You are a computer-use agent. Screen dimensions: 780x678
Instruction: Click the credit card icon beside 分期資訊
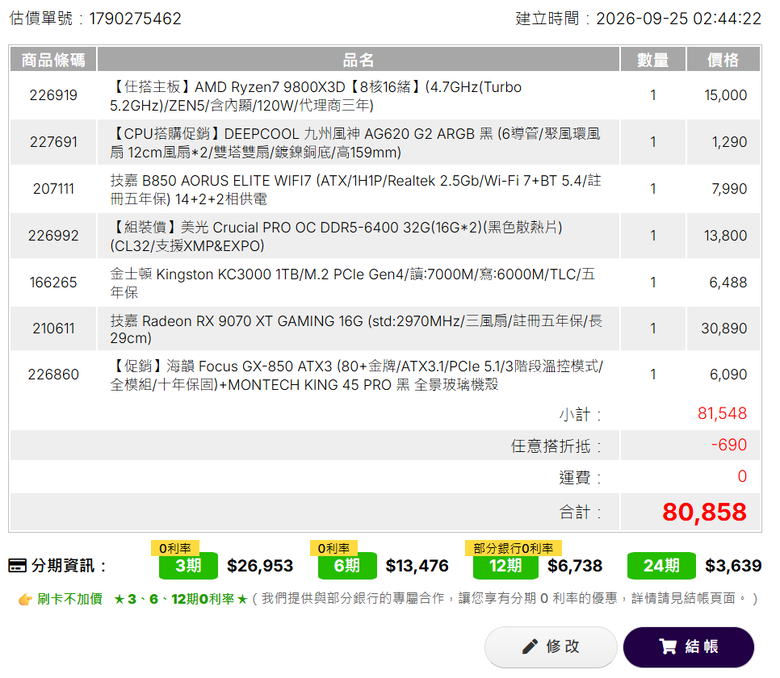pyautogui.click(x=17, y=566)
